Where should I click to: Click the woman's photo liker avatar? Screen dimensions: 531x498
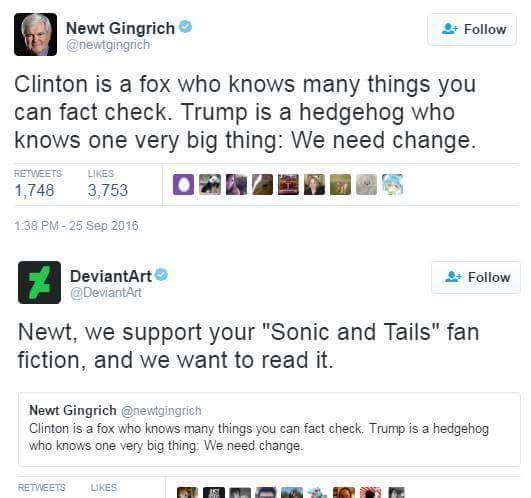[314, 185]
